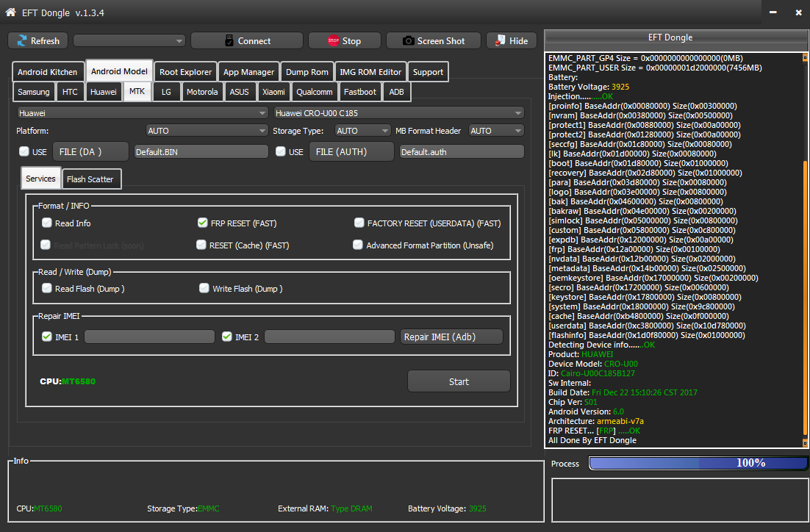The image size is (810, 532).
Task: Expand the Platform AUTO dropdown
Action: pyautogui.click(x=207, y=131)
